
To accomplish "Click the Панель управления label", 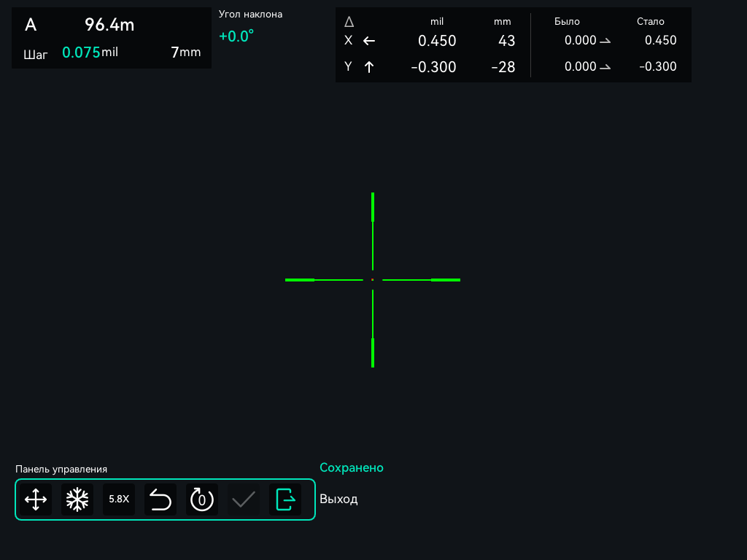I will point(61,470).
